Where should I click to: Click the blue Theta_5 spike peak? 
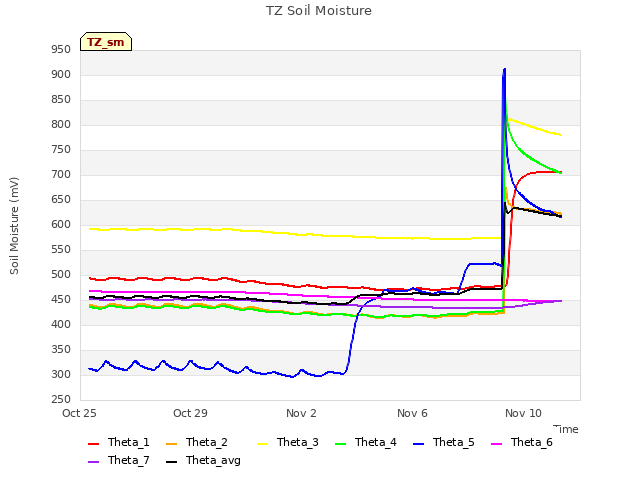pos(504,70)
